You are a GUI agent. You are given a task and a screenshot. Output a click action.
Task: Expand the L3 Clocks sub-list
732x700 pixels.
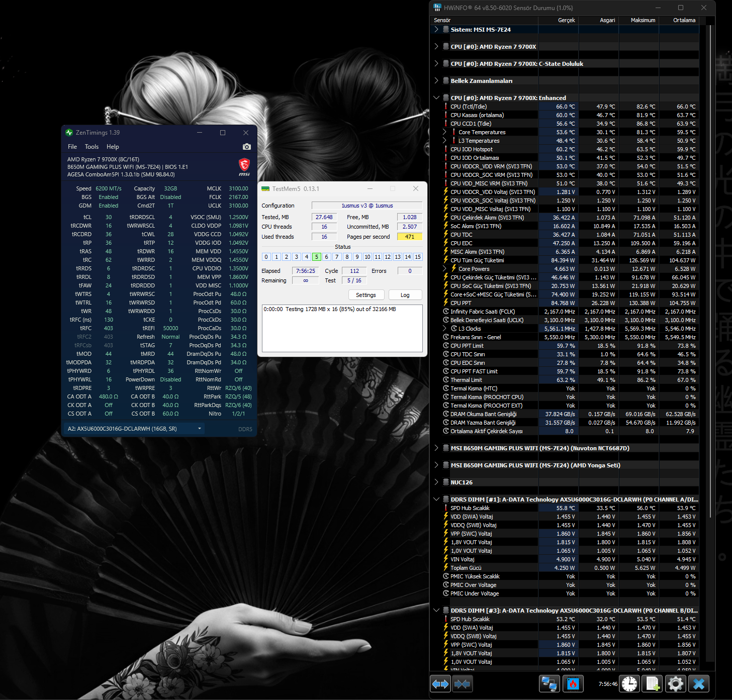pos(444,329)
